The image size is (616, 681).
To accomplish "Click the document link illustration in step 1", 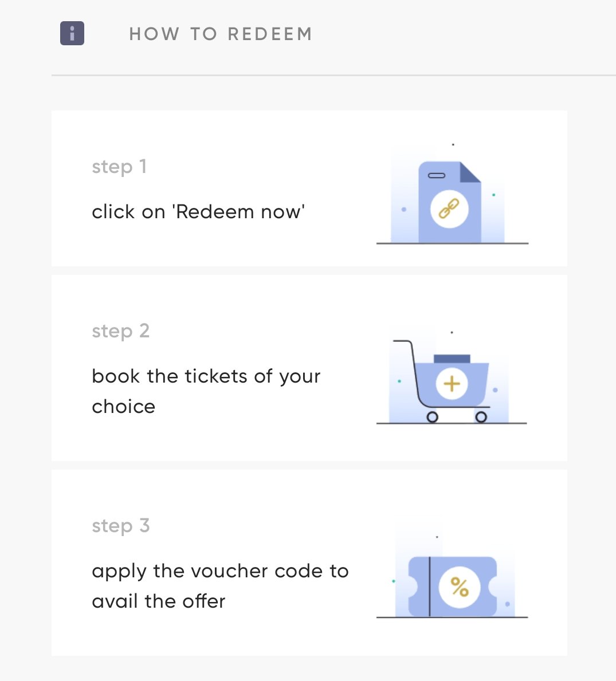I will coord(452,194).
